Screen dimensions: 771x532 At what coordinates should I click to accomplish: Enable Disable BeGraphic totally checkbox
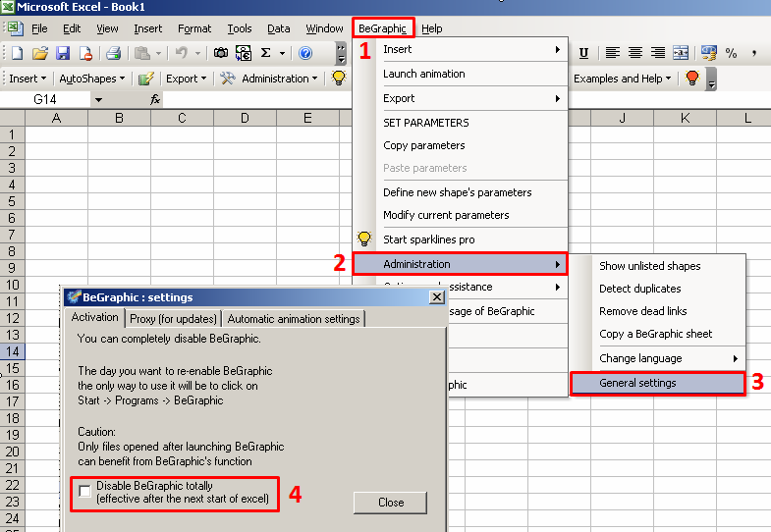[85, 491]
